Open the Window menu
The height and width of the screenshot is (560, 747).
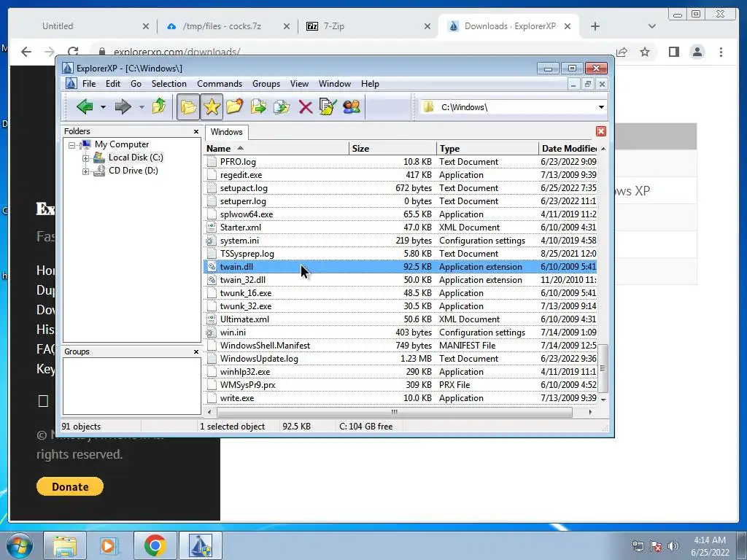point(334,84)
